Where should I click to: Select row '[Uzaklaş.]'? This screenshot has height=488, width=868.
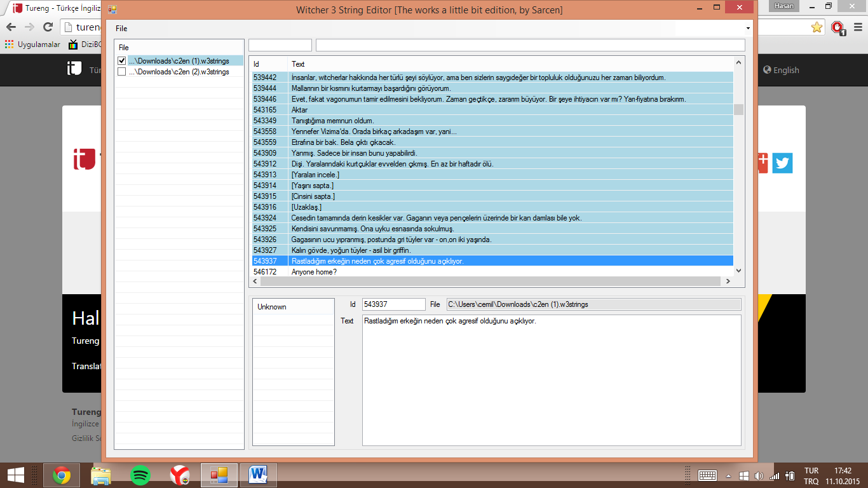491,207
